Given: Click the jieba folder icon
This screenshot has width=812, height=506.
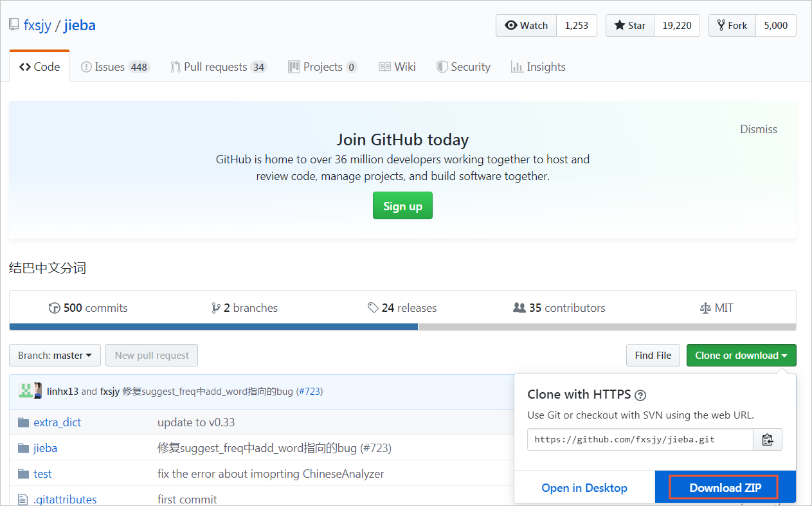Looking at the screenshot, I should coord(24,448).
